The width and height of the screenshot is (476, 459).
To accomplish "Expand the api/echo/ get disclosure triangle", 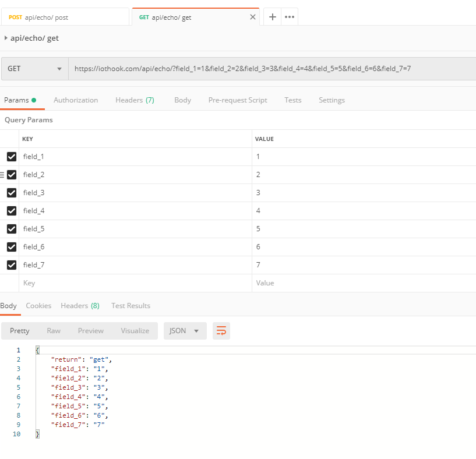I will (7, 38).
